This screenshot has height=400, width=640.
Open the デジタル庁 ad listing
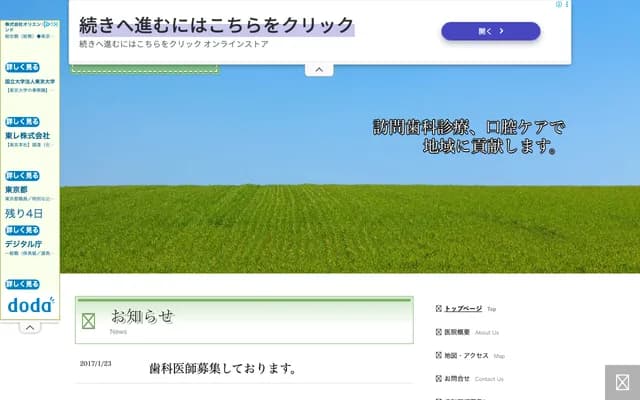[x=23, y=244]
